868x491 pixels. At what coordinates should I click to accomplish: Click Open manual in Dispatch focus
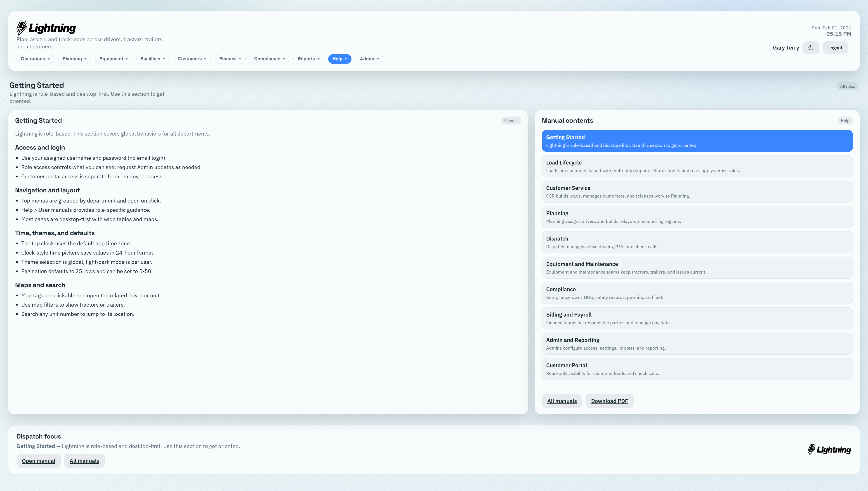click(38, 461)
